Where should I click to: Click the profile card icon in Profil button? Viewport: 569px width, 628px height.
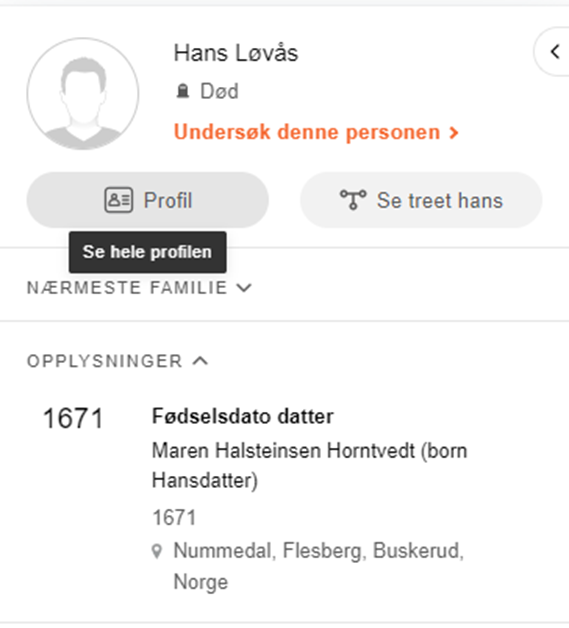(x=119, y=200)
